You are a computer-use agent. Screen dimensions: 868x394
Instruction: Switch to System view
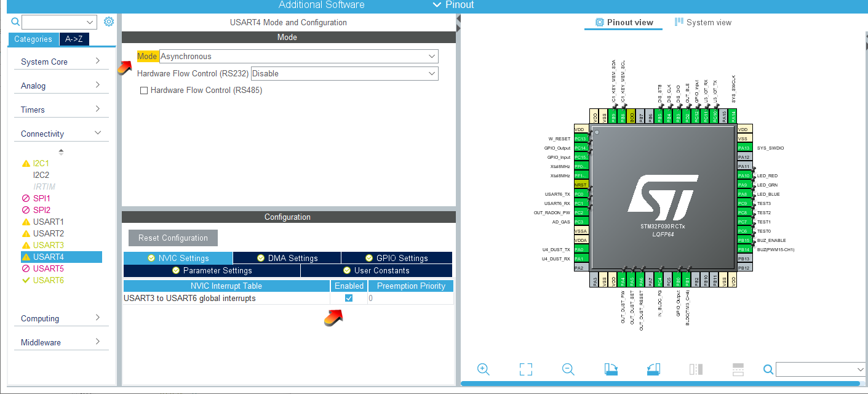[703, 22]
